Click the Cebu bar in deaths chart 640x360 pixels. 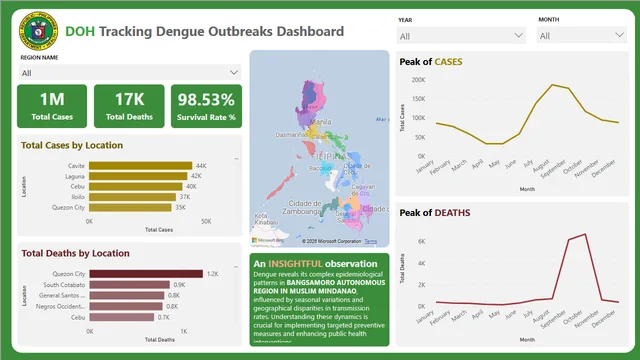(122, 317)
